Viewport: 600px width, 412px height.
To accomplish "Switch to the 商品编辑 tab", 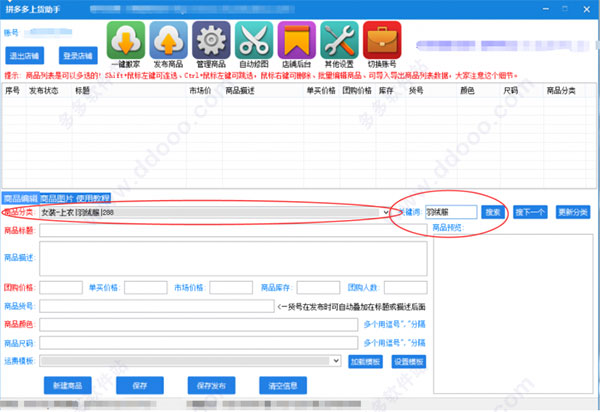I will click(x=21, y=198).
